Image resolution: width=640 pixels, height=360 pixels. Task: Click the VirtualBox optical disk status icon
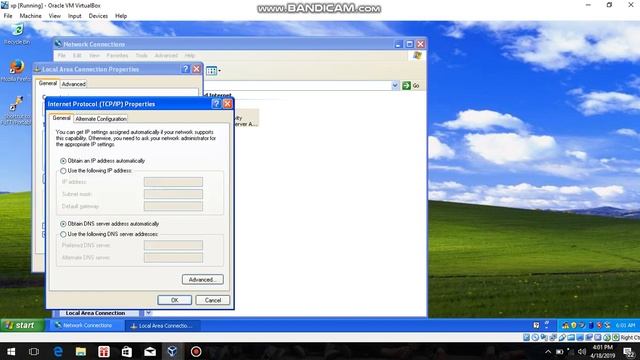tap(535, 337)
